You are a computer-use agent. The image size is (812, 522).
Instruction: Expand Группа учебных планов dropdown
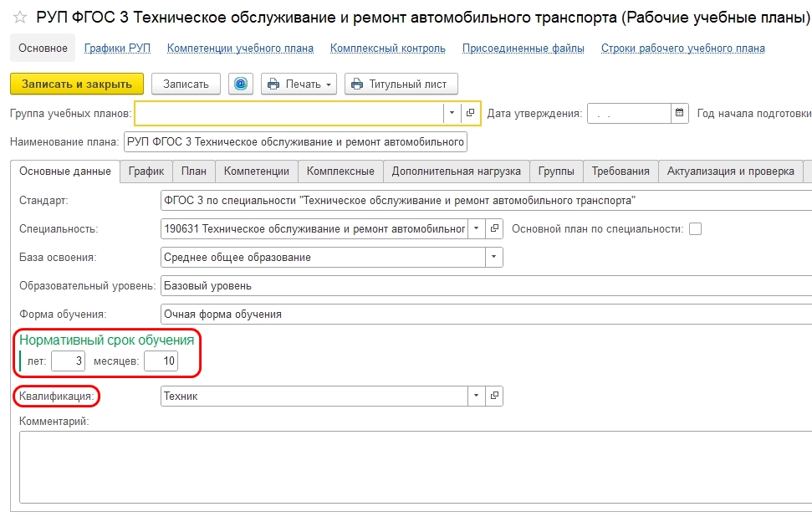point(452,113)
